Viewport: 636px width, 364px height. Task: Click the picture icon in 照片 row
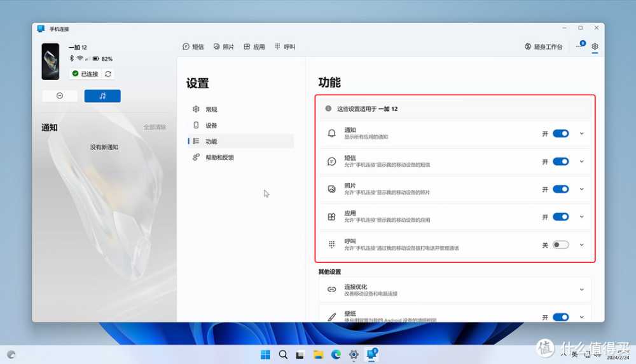331,189
